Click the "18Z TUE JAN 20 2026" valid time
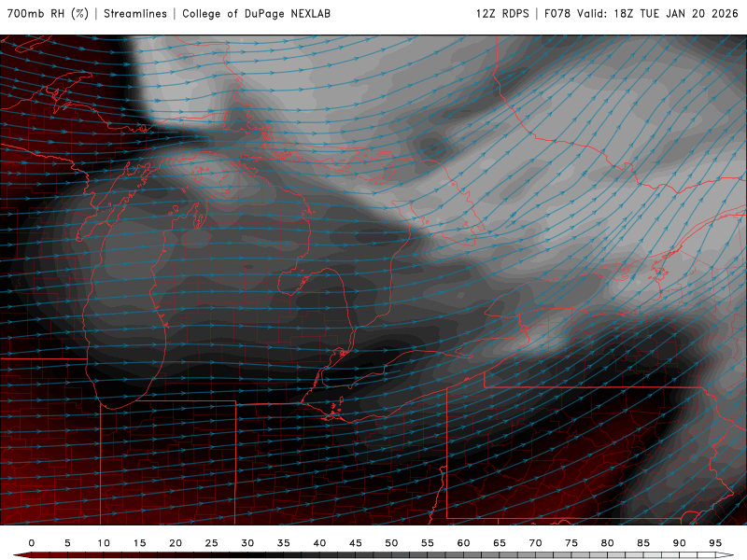 676,13
